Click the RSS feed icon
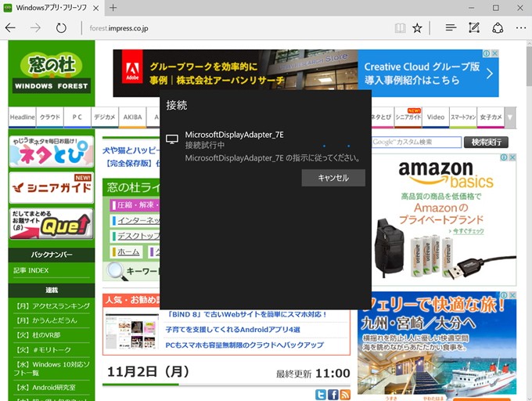The image size is (532, 401). pos(345,395)
